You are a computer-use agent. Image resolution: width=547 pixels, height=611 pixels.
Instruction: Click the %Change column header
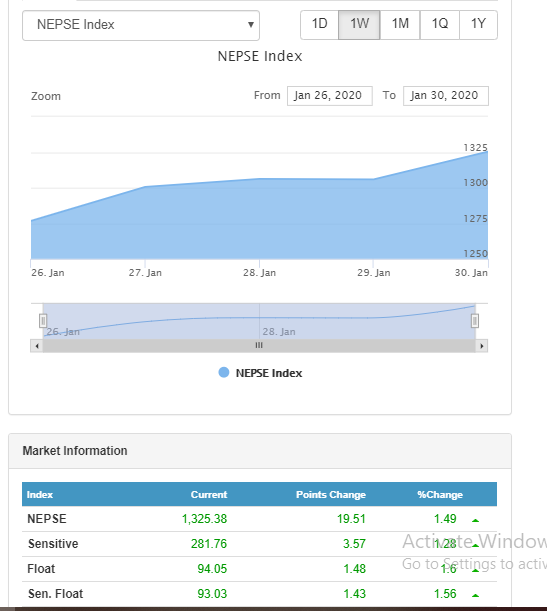440,494
